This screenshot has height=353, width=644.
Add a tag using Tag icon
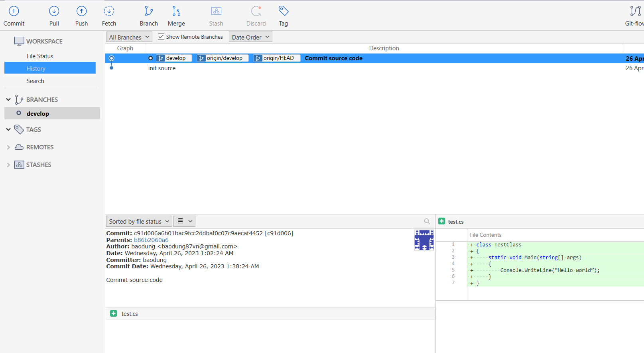pyautogui.click(x=283, y=12)
